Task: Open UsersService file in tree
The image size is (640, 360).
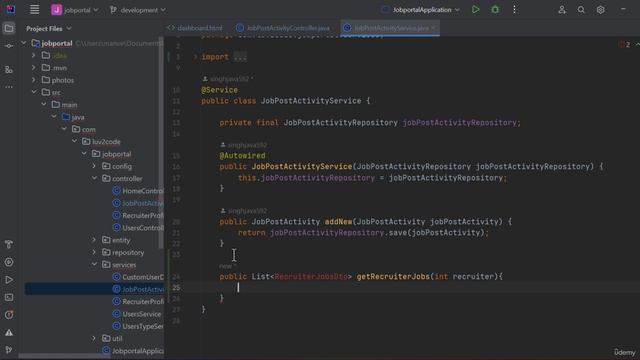Action: point(137,314)
